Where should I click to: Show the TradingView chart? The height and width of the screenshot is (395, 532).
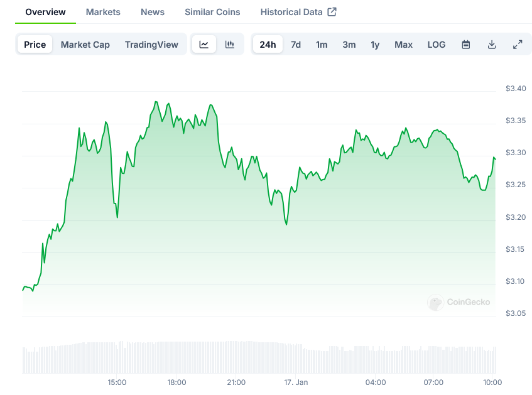click(x=151, y=45)
